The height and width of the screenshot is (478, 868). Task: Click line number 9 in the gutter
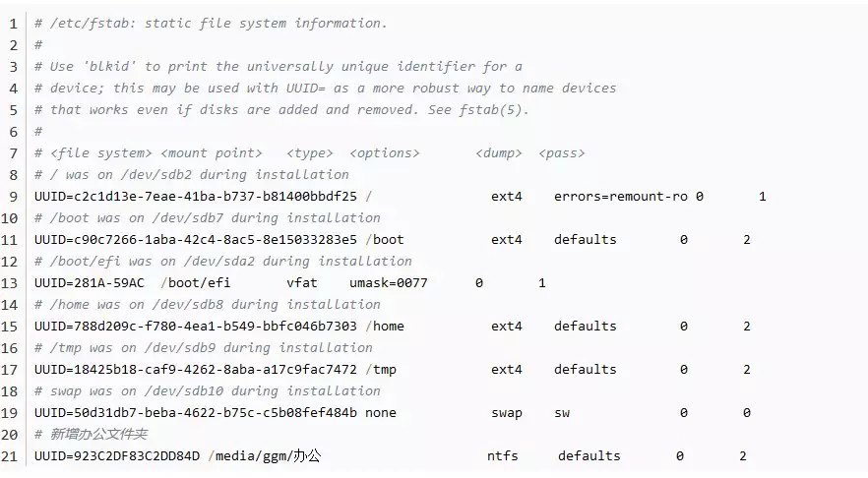click(14, 196)
